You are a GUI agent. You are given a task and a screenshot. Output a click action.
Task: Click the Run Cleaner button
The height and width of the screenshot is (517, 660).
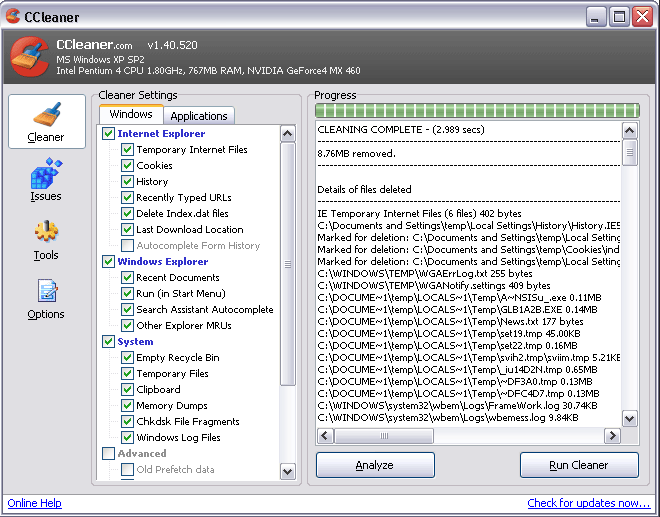click(x=579, y=465)
